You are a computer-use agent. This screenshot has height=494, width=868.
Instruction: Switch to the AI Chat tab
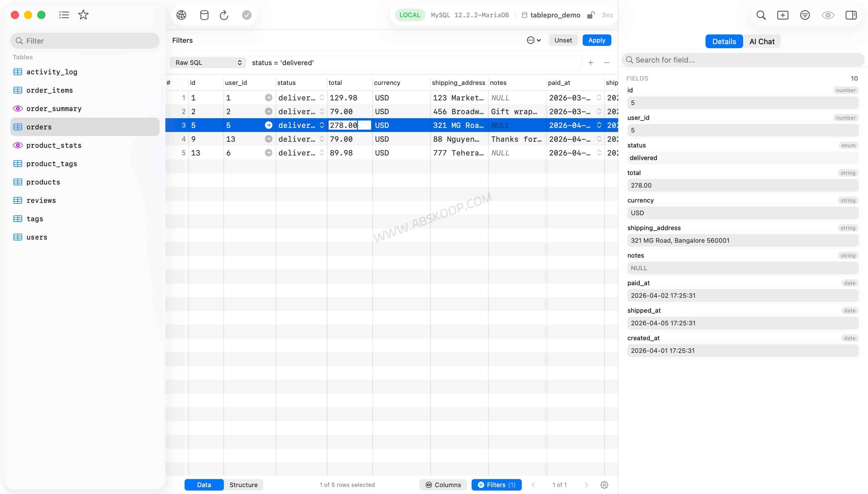point(762,41)
